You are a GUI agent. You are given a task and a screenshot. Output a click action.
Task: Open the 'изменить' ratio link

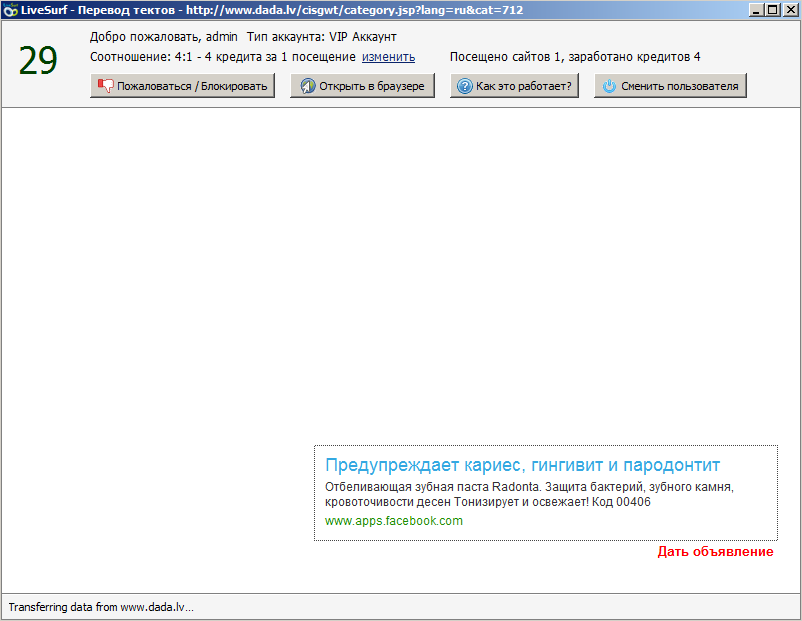[x=388, y=57]
